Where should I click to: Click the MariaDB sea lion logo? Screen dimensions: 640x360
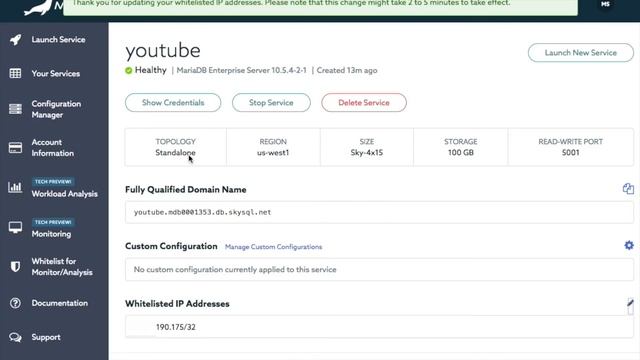pos(39,7)
